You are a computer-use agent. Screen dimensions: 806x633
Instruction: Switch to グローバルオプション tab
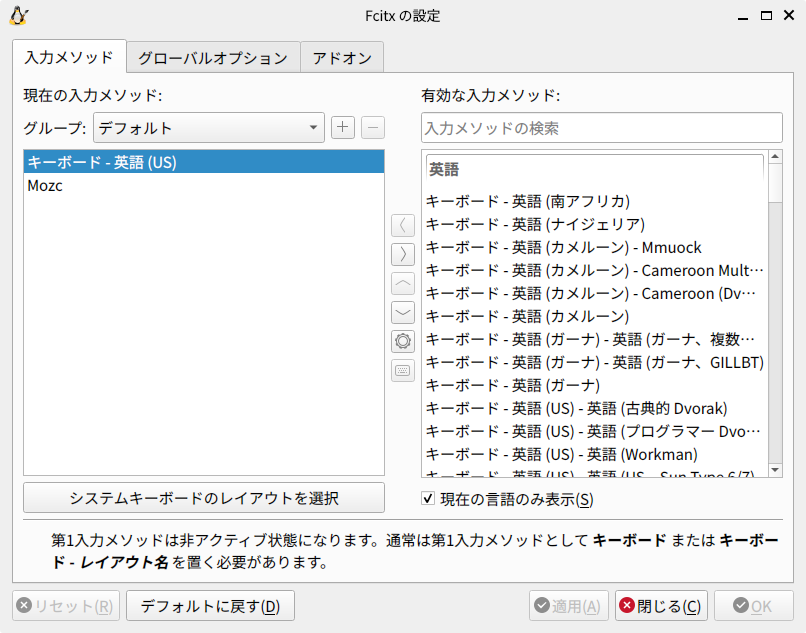pyautogui.click(x=213, y=58)
